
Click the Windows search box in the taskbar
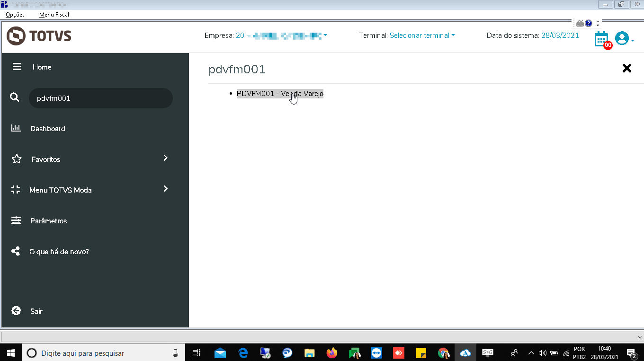click(x=104, y=353)
